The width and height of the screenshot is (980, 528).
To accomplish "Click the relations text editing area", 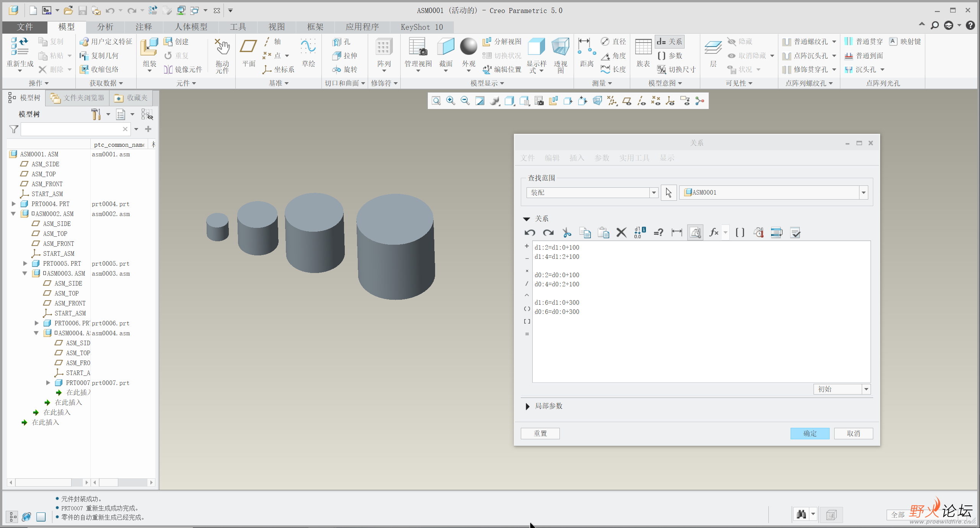I will (701, 312).
